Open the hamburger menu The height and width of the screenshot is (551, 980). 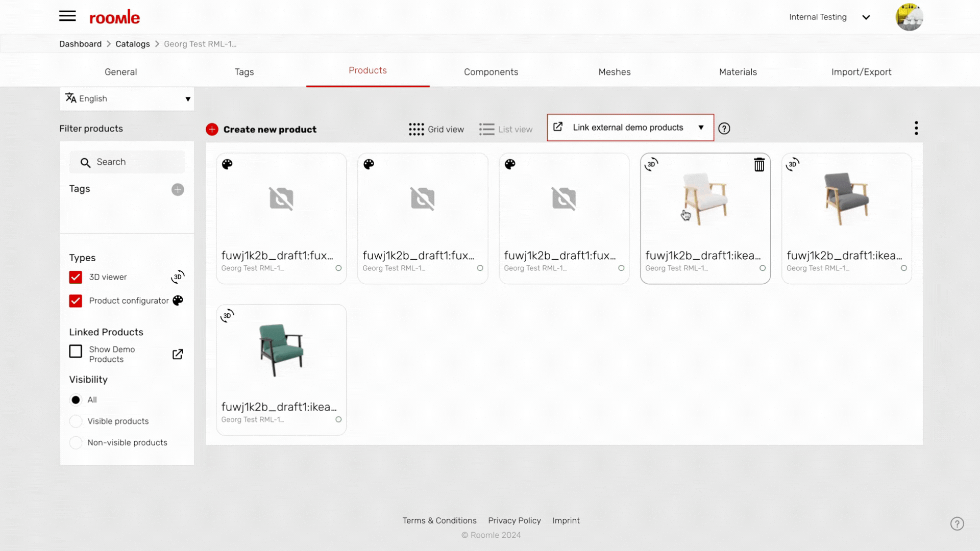[x=67, y=16]
